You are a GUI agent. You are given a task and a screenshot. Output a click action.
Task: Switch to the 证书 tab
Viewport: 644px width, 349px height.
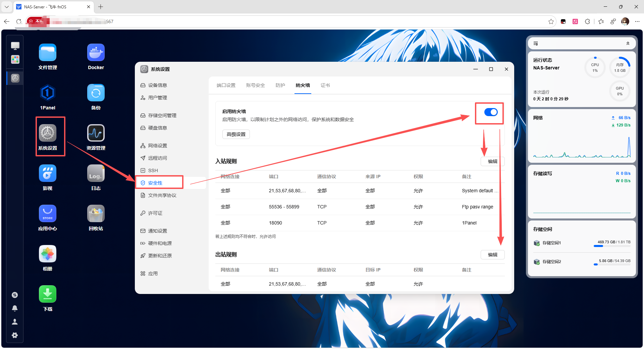coord(325,85)
